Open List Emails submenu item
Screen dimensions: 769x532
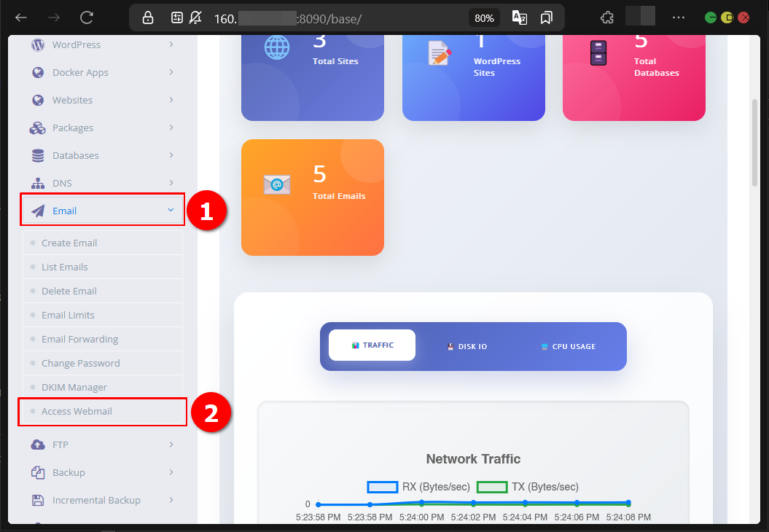tap(103, 267)
